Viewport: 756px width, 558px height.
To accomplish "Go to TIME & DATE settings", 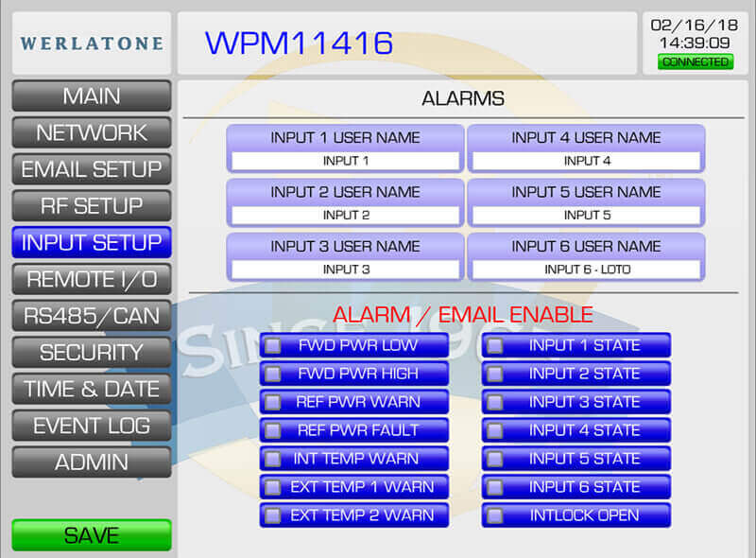I will click(92, 389).
